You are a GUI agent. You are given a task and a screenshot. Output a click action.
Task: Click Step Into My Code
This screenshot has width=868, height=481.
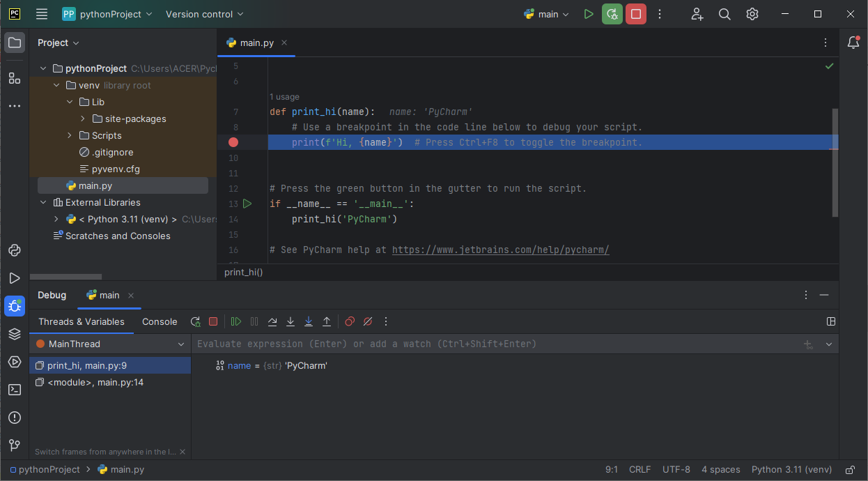coord(309,321)
